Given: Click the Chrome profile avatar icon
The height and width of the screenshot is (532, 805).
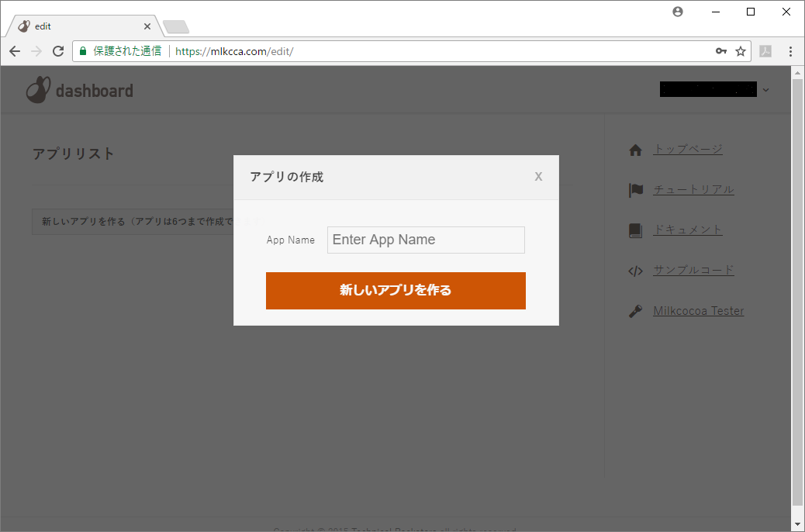Looking at the screenshot, I should pos(678,12).
